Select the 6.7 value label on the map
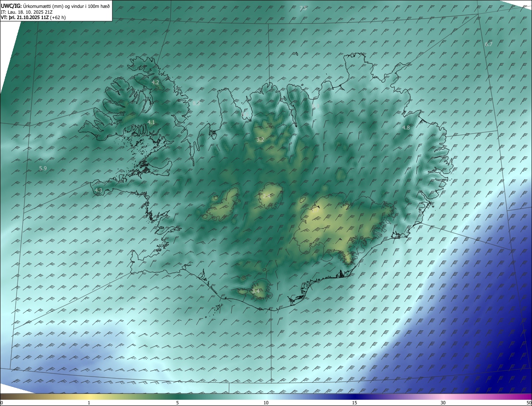 489,44
